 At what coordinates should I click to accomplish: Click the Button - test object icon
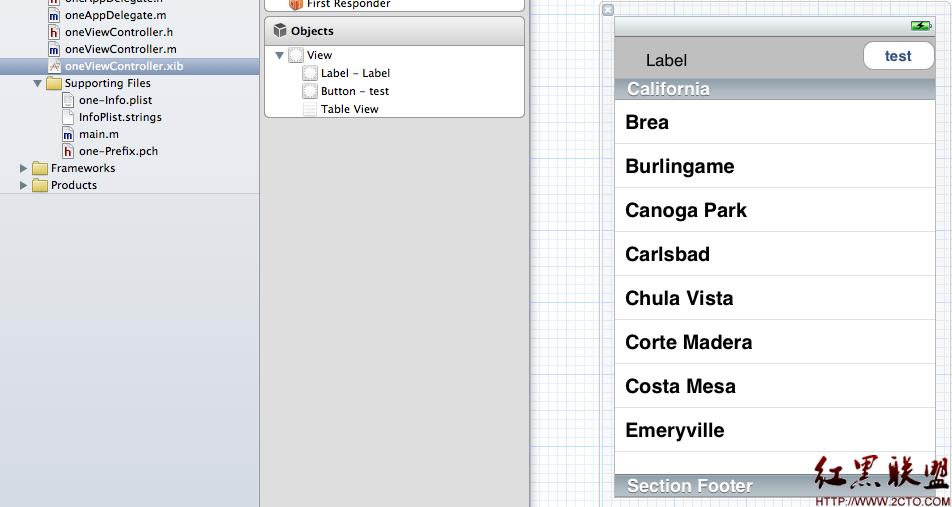click(x=310, y=91)
